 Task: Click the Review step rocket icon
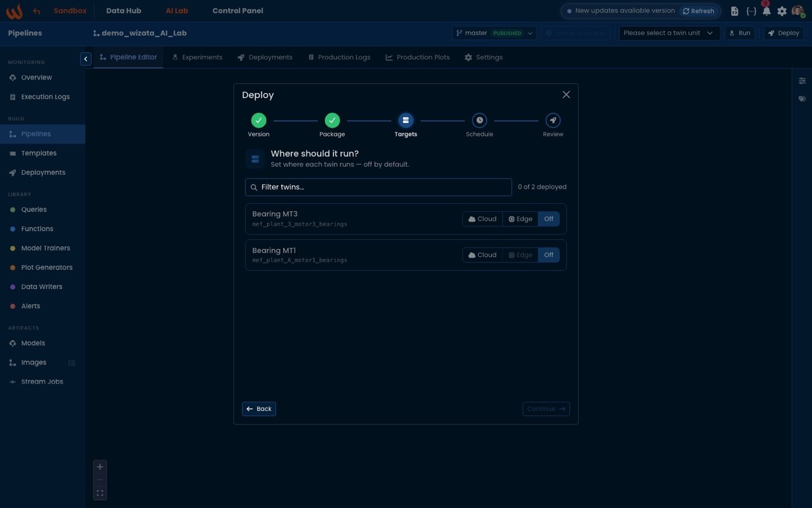click(553, 120)
